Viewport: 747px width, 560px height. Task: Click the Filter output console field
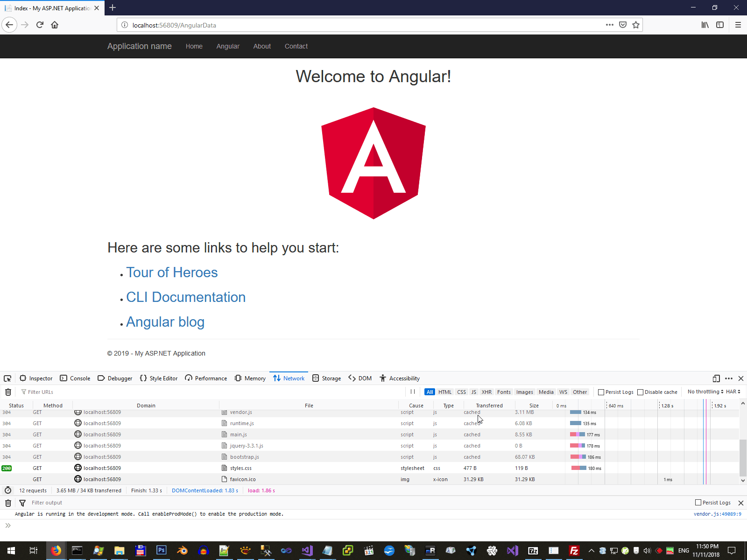[x=359, y=503]
